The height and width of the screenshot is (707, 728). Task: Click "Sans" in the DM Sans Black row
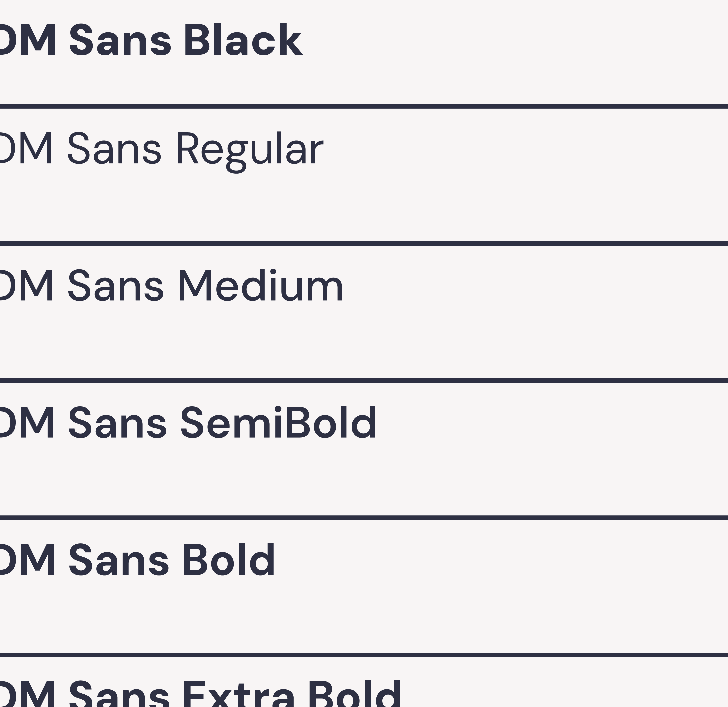tap(120, 40)
